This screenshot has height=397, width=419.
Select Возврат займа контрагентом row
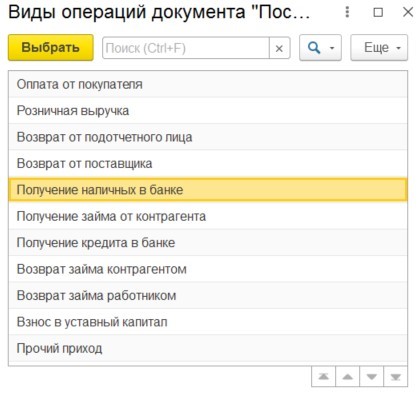(208, 269)
